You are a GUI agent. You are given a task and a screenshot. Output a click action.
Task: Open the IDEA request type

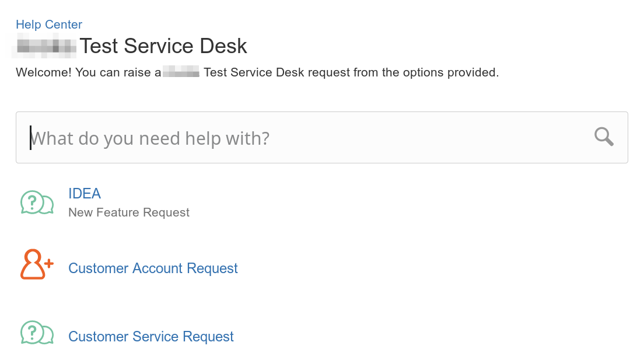click(x=85, y=194)
